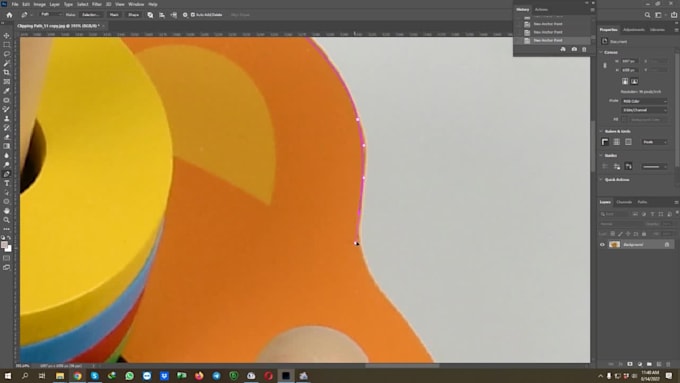Select the Blur tool
The height and width of the screenshot is (383, 680).
tap(7, 155)
